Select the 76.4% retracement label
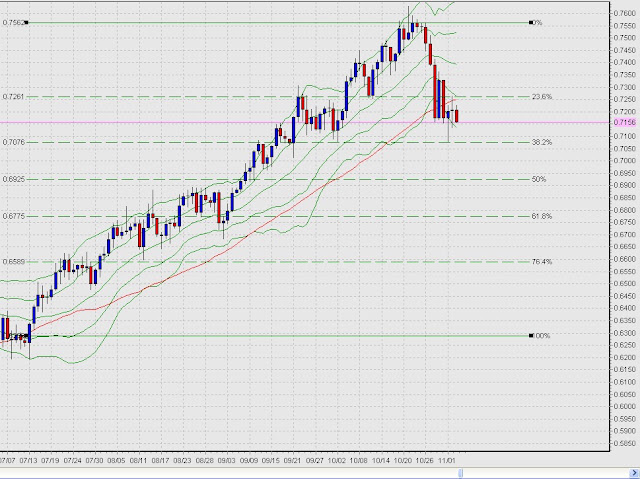The width and height of the screenshot is (640, 479). (x=542, y=262)
